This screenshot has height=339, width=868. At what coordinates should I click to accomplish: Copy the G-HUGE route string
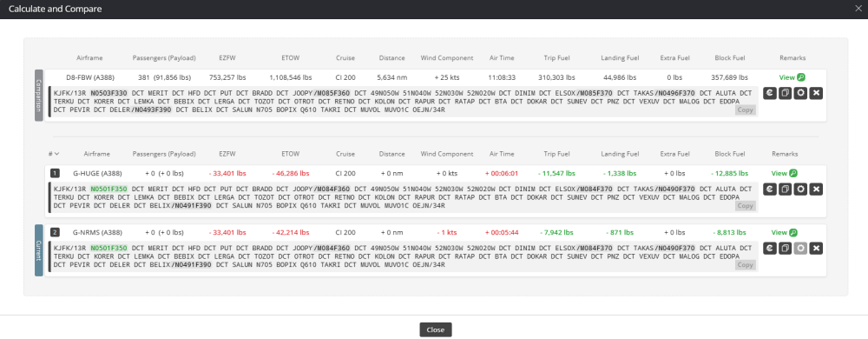(x=745, y=205)
